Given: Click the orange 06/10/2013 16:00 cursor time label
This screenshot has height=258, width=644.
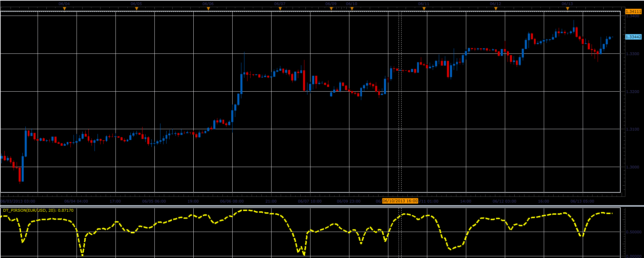Looking at the screenshot, I should (400, 201).
